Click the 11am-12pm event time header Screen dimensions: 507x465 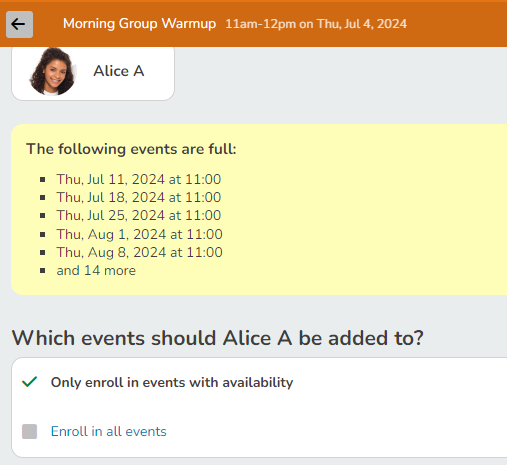tap(316, 24)
